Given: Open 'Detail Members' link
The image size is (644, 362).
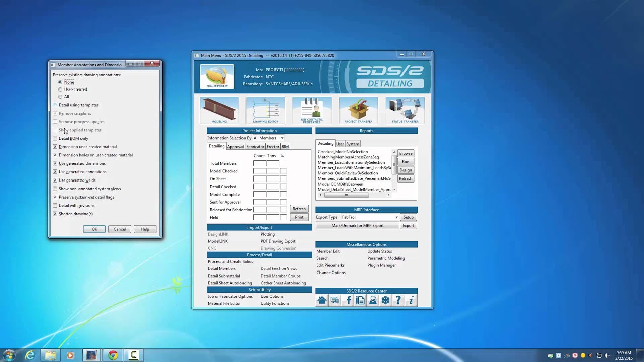Looking at the screenshot, I should tap(222, 269).
